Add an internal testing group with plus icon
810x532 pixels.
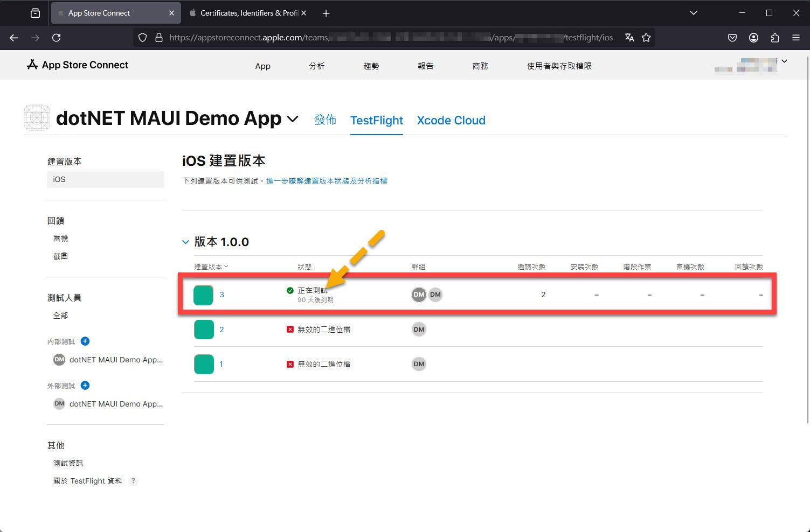pos(85,341)
